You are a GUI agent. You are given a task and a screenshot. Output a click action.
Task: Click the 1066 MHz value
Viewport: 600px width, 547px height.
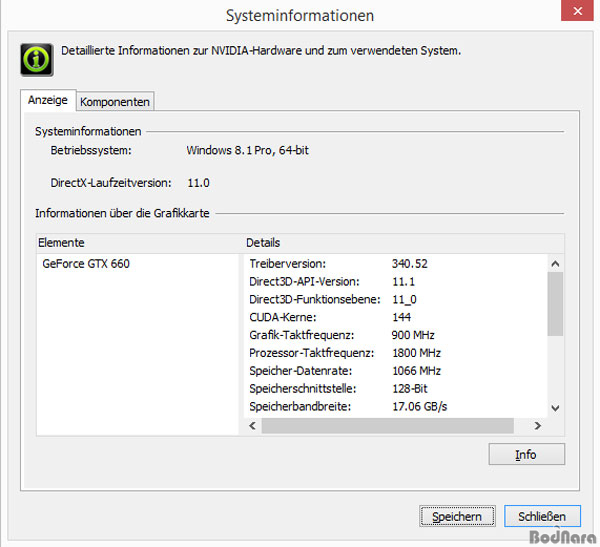click(417, 371)
